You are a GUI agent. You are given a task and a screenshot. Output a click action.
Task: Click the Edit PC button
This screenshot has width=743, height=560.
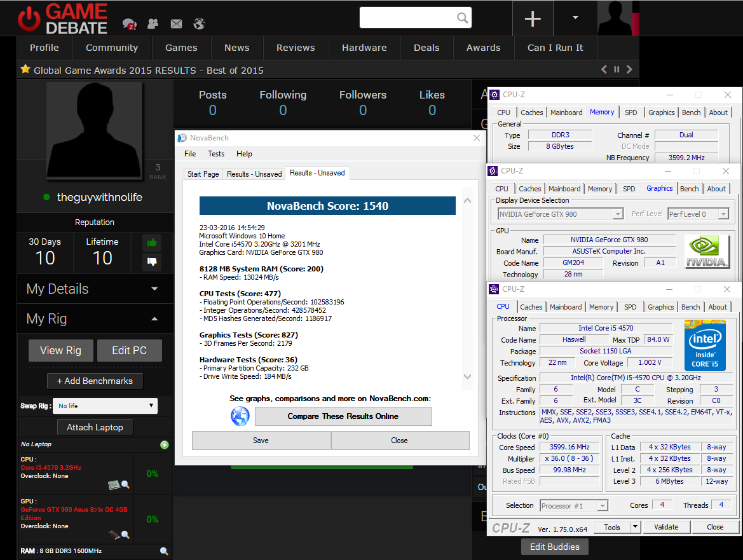pyautogui.click(x=130, y=351)
